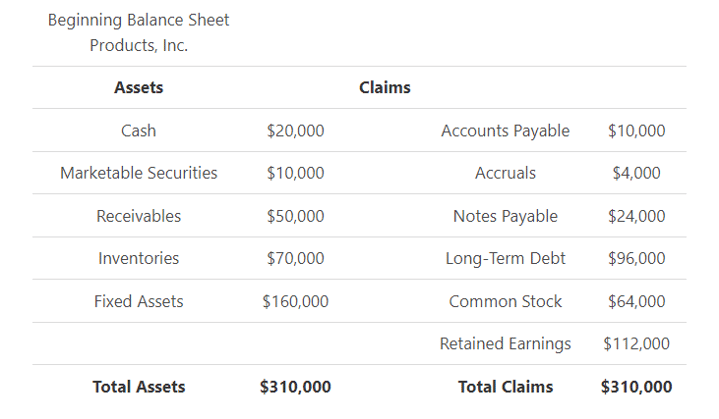Click the $96,000 long-term debt value
Screen dimensions: 719x419
636,258
